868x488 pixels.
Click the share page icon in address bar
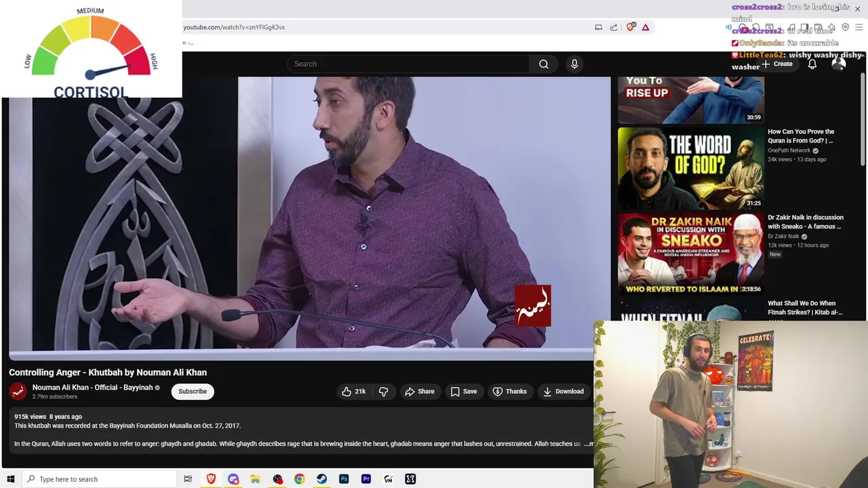(x=614, y=27)
